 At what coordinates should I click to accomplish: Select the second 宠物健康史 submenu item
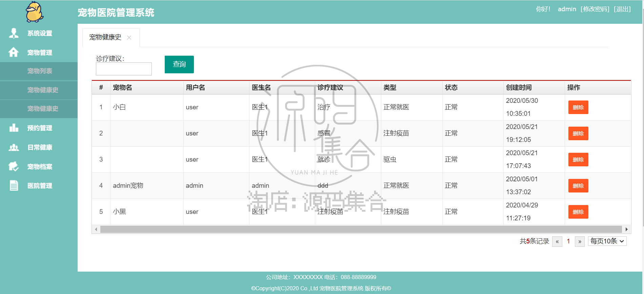(x=39, y=109)
